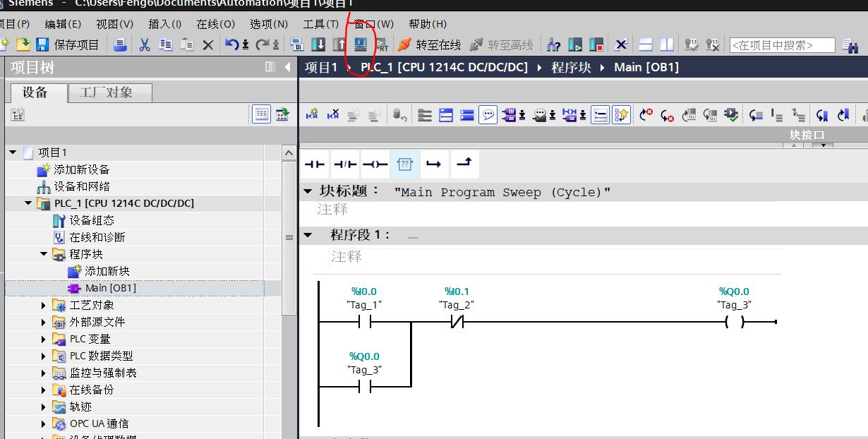The width and height of the screenshot is (868, 439).
Task: Open the 在线(O) menu
Action: click(x=215, y=24)
